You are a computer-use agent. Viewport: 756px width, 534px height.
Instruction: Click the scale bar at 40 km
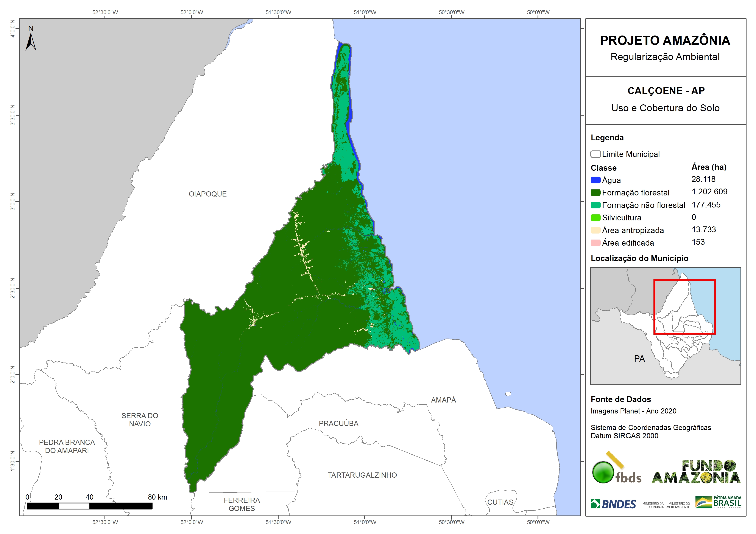click(x=89, y=506)
